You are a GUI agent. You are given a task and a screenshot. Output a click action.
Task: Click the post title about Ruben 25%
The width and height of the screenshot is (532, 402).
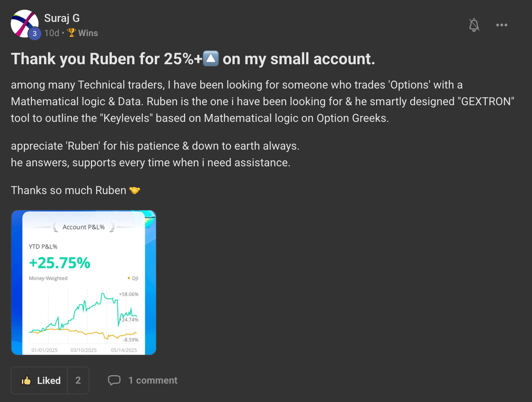click(193, 59)
